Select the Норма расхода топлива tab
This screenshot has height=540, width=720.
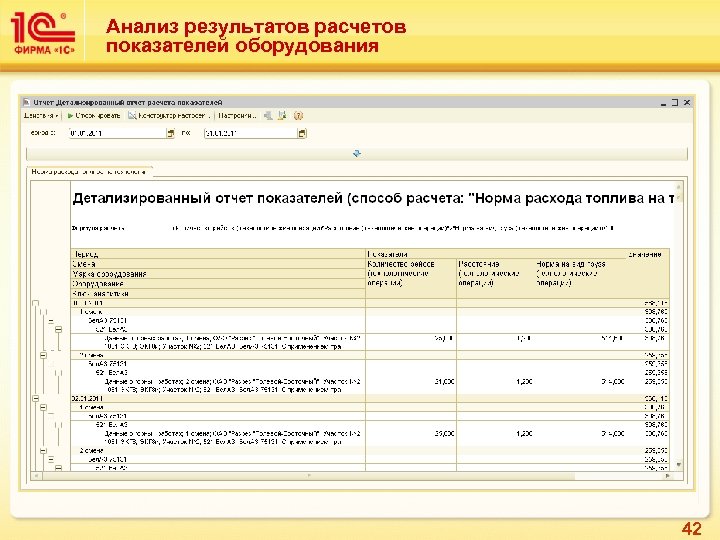[x=89, y=172]
